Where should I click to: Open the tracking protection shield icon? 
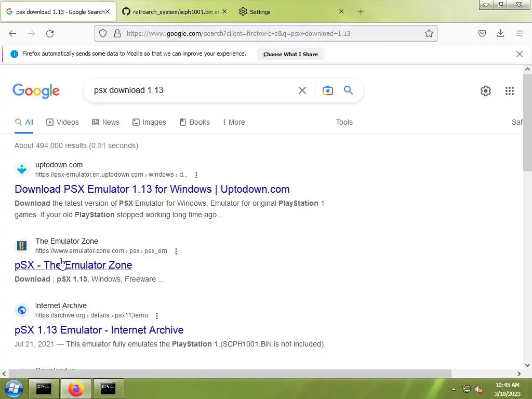point(103,33)
